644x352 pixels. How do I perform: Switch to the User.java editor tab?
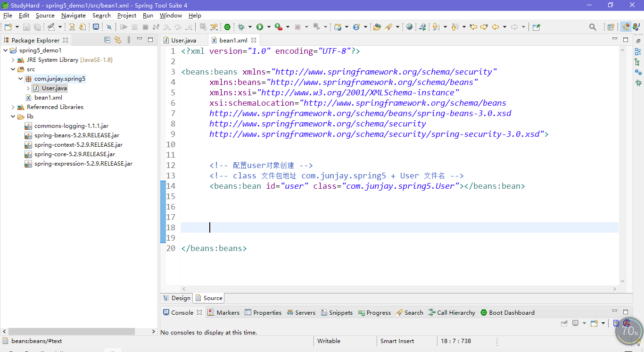[x=183, y=41]
